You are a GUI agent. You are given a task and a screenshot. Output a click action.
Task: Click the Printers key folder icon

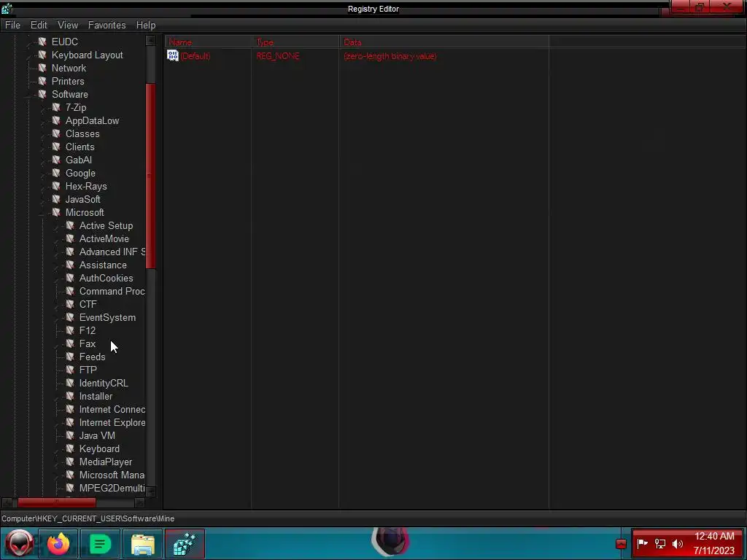42,81
